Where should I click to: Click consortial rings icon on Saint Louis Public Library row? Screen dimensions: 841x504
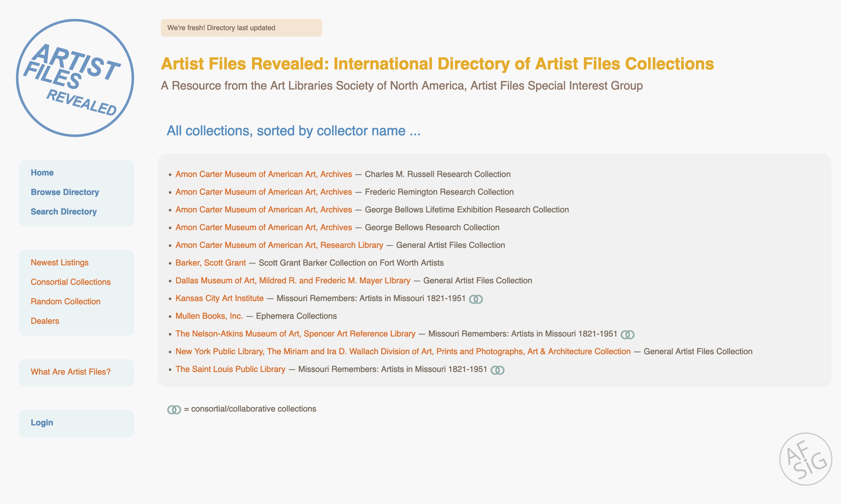[x=497, y=370]
